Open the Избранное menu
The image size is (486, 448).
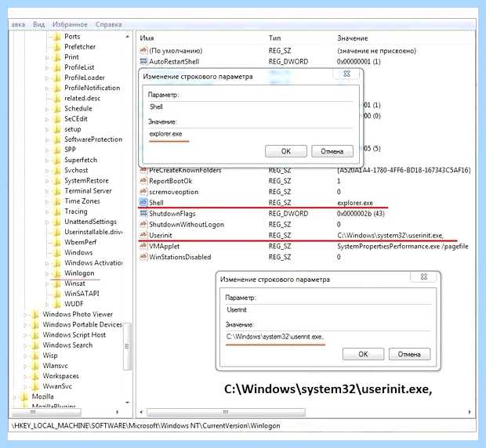[x=70, y=24]
